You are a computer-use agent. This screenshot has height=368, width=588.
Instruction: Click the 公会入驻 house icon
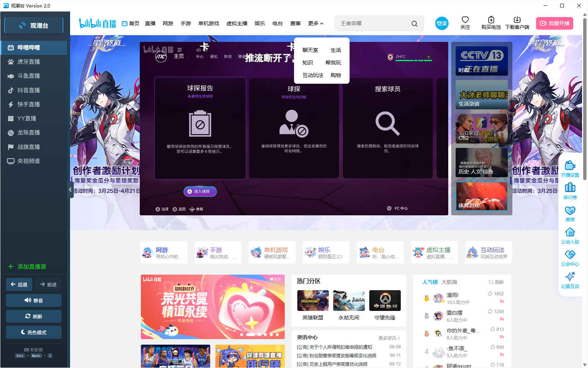570,232
